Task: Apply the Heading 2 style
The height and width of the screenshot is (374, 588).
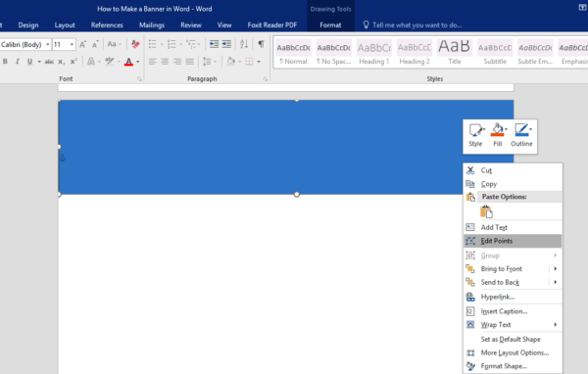Action: pos(415,53)
